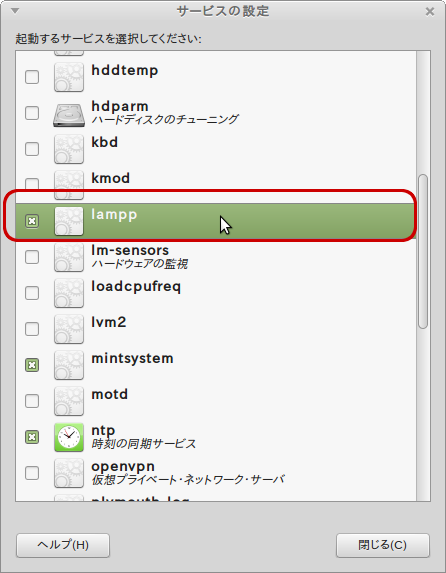The height and width of the screenshot is (573, 446).
Task: Open the window menu arrow in title bar
Action: tap(15, 11)
